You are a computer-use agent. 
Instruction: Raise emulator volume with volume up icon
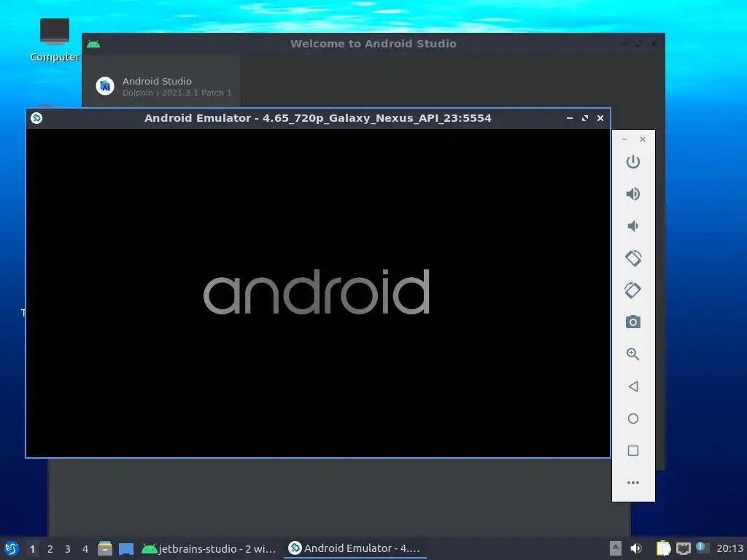click(x=632, y=194)
